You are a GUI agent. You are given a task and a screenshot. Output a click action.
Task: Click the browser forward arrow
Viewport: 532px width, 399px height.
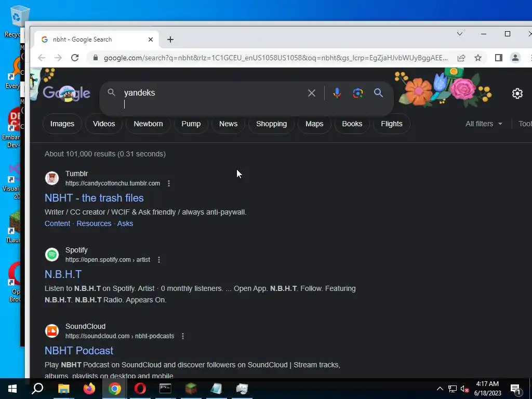[x=58, y=58]
